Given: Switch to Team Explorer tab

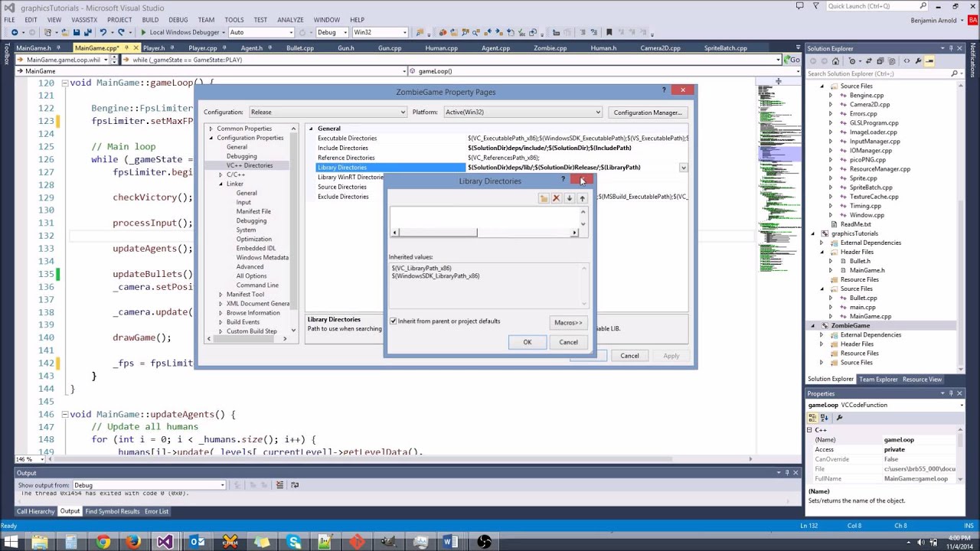Looking at the screenshot, I should (x=878, y=380).
